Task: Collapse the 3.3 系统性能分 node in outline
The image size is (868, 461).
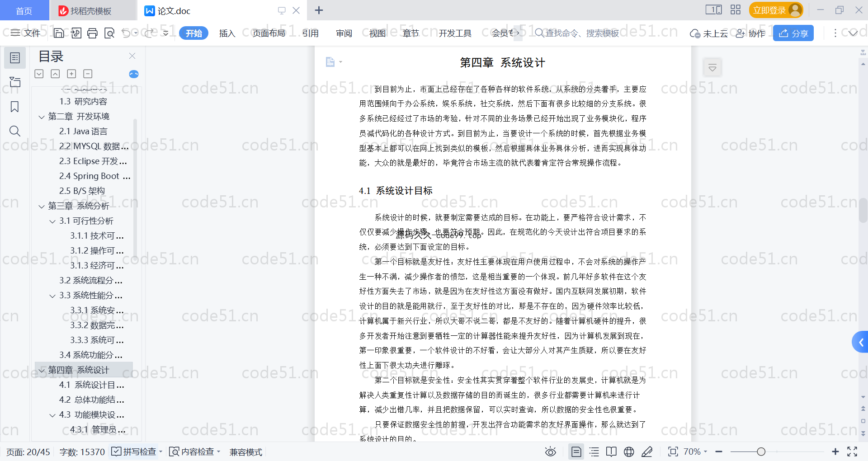Action: point(52,296)
